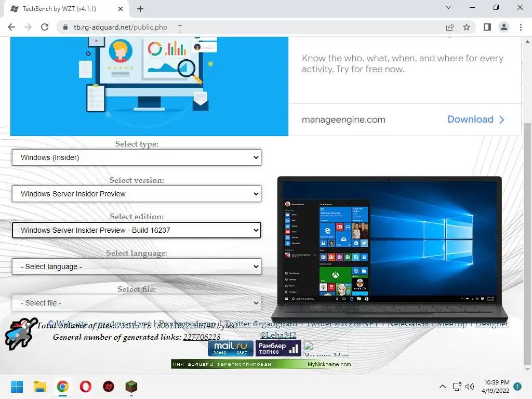Image resolution: width=532 pixels, height=399 pixels.
Task: Open the Rambler Top100 badge
Action: [278, 349]
